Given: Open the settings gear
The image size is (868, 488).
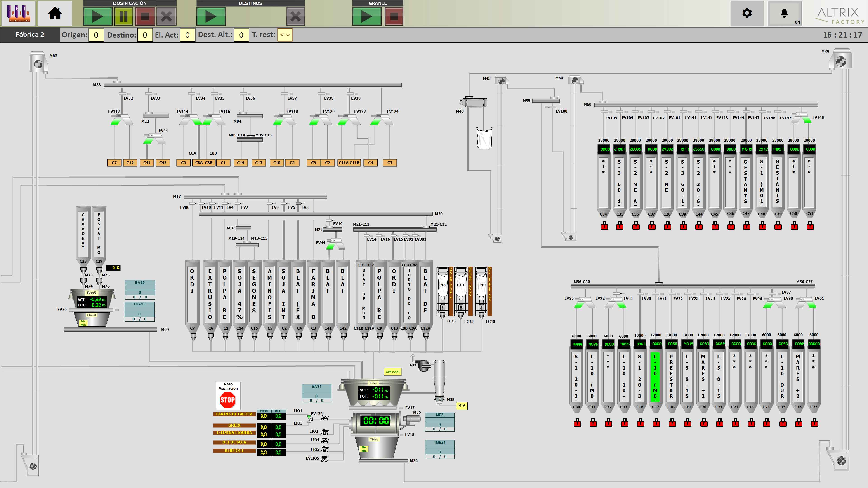Looking at the screenshot, I should pyautogui.click(x=747, y=14).
